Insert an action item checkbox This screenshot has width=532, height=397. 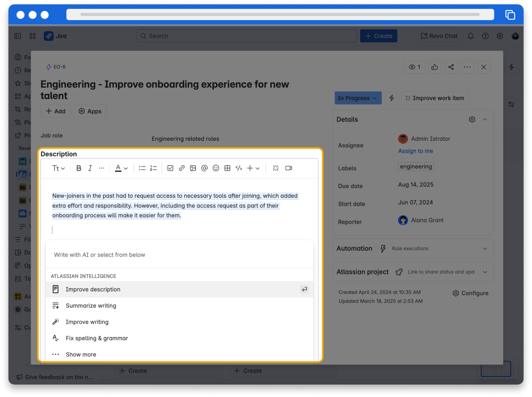170,168
